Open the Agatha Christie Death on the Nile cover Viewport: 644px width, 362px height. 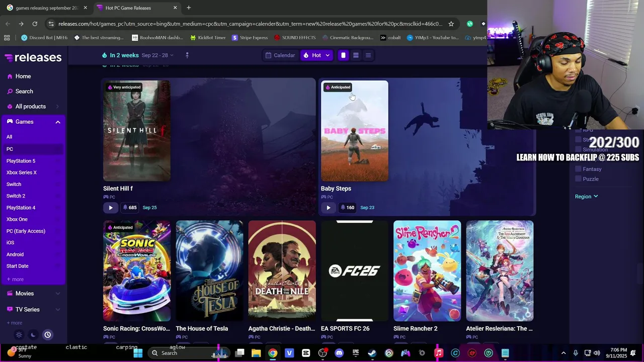(282, 270)
